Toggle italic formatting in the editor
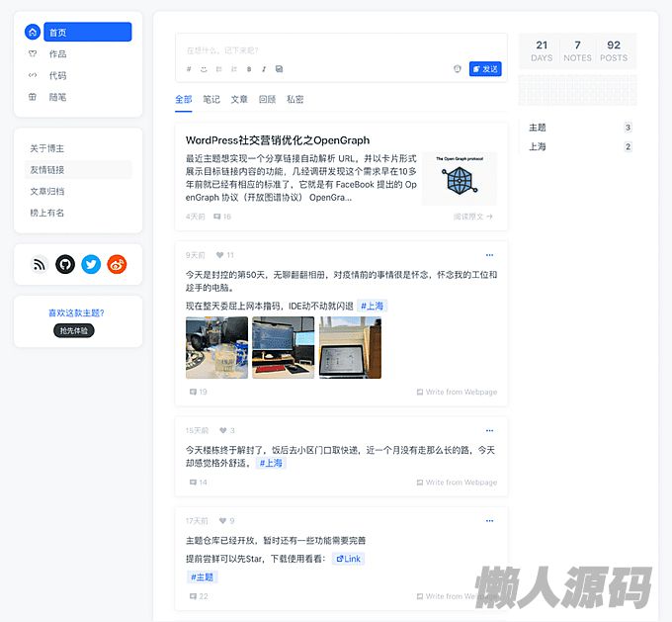 click(264, 69)
